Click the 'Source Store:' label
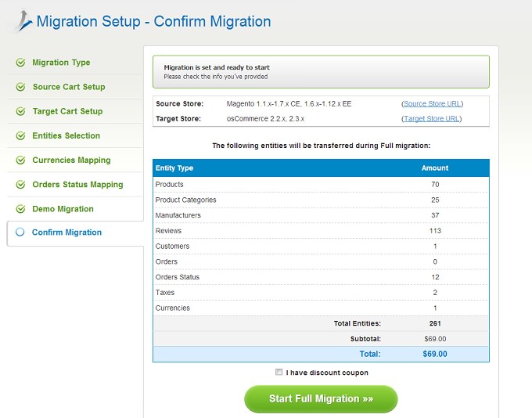532x418 pixels. coord(180,104)
